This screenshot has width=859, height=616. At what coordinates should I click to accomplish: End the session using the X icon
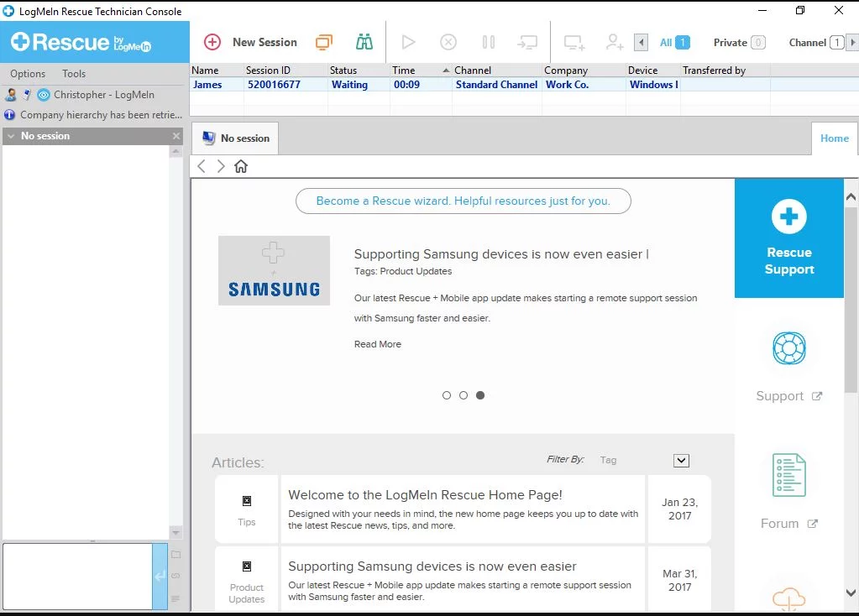(448, 41)
